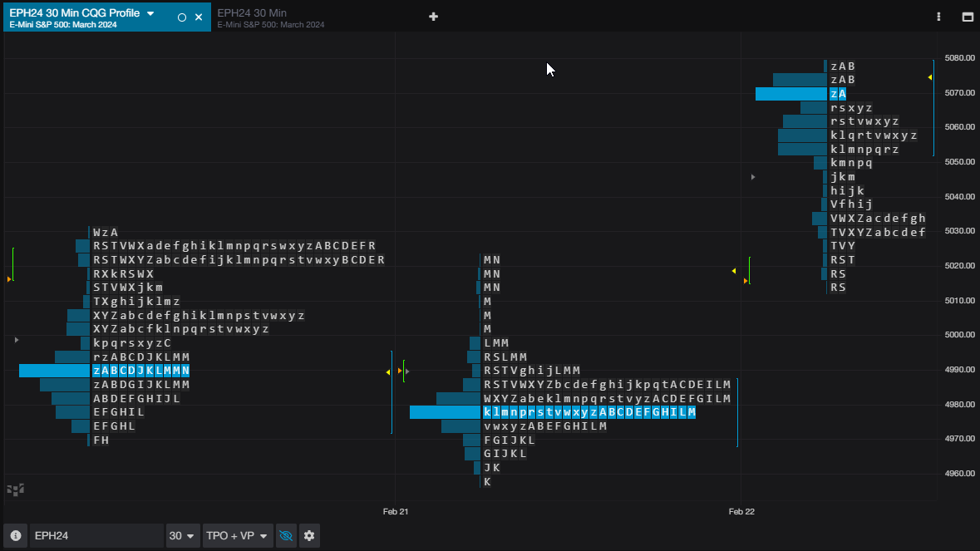The width and height of the screenshot is (980, 551).
Task: Add a new chart with the plus icon
Action: (x=433, y=16)
